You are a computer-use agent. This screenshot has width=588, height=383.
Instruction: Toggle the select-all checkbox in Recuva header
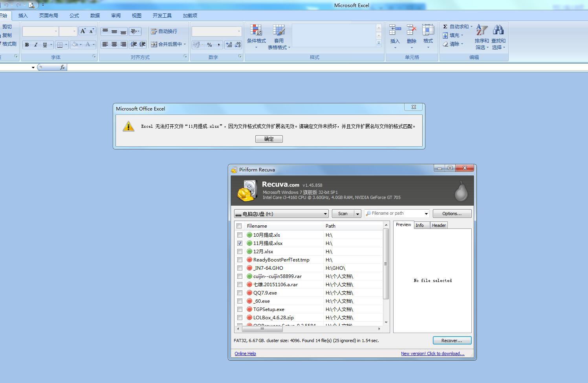click(x=239, y=226)
